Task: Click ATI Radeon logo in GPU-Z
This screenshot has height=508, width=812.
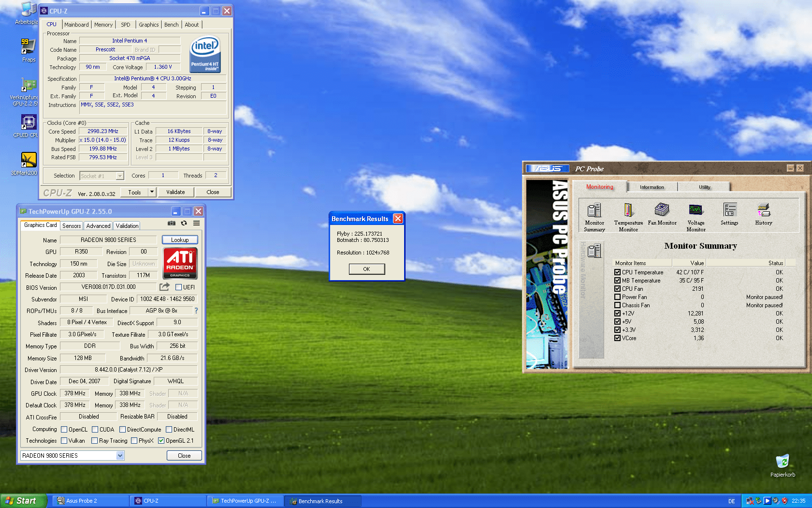Action: click(180, 263)
